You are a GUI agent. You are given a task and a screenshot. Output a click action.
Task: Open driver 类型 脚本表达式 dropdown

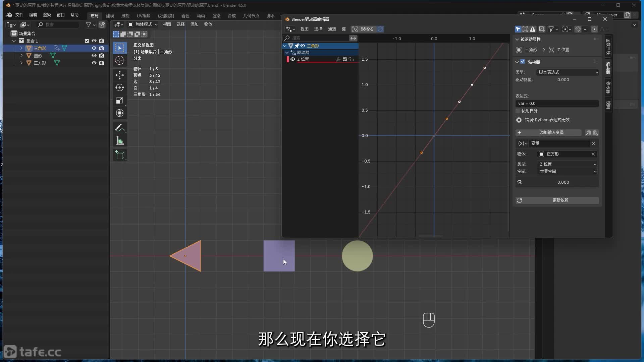(x=568, y=72)
